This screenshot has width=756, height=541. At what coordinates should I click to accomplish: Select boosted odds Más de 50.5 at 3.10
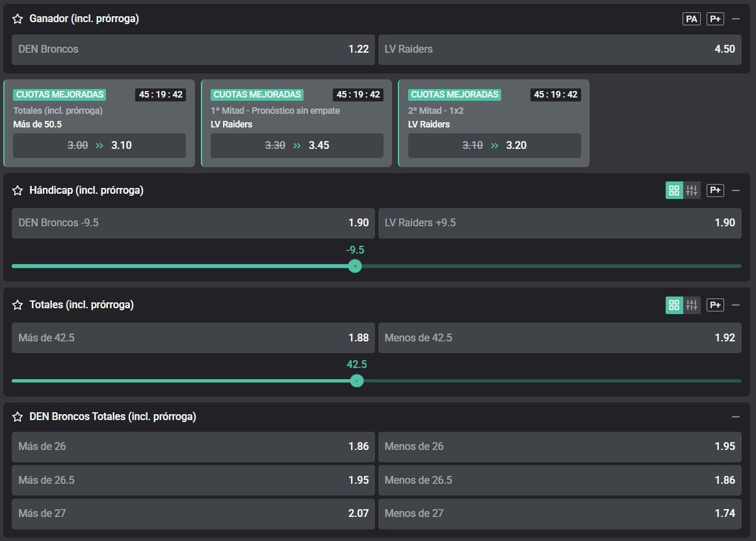click(x=99, y=146)
